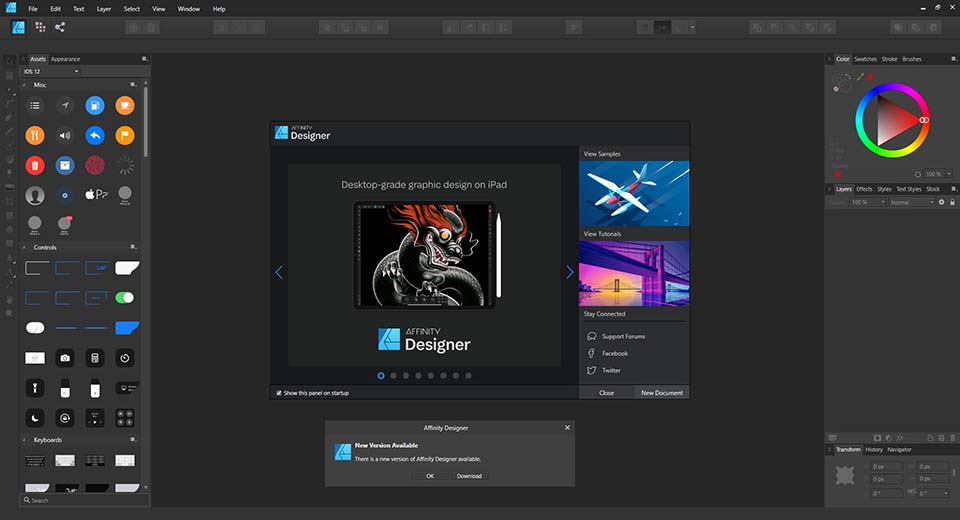Select the orange flag asset

125,135
